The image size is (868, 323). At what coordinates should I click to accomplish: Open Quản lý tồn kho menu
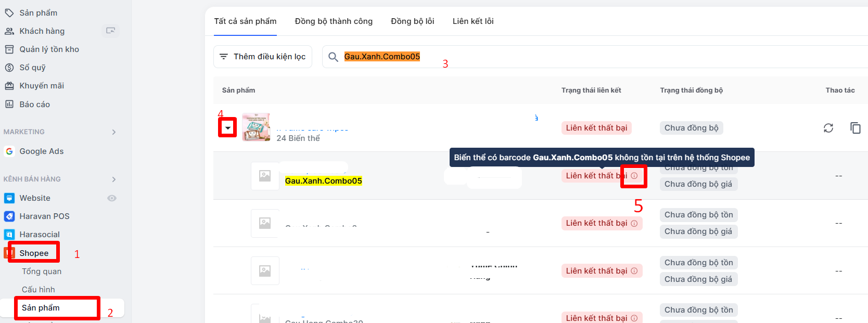point(49,49)
